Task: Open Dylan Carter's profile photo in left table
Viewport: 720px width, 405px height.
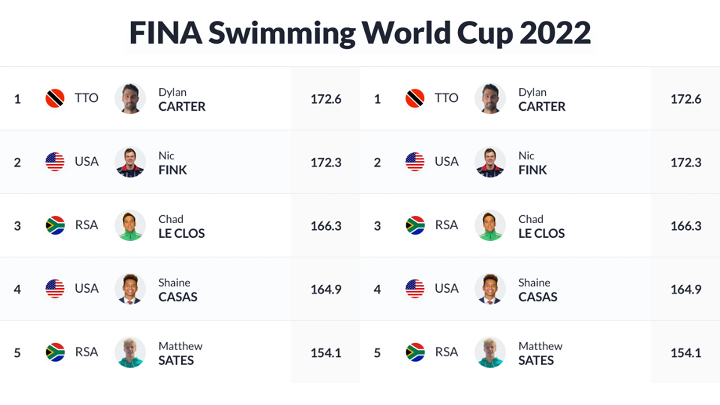Action: pyautogui.click(x=130, y=98)
